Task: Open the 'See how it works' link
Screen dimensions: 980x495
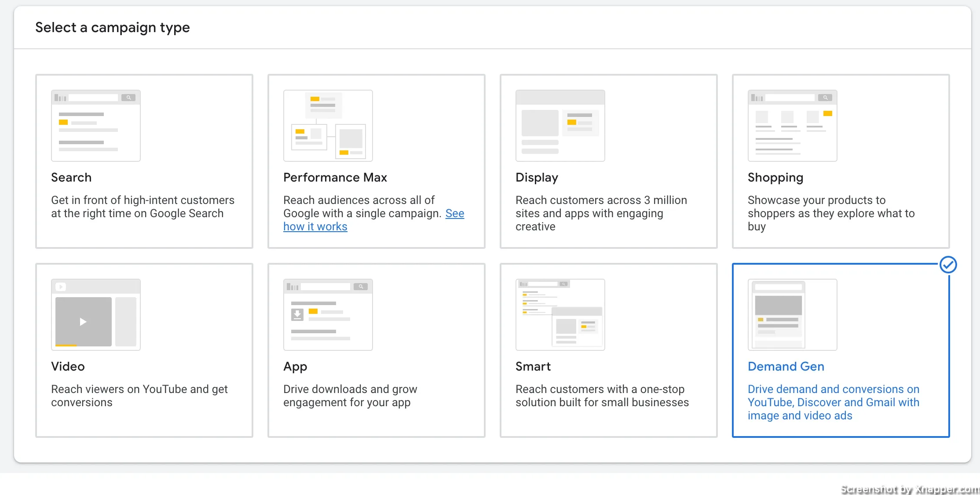Action: (315, 226)
